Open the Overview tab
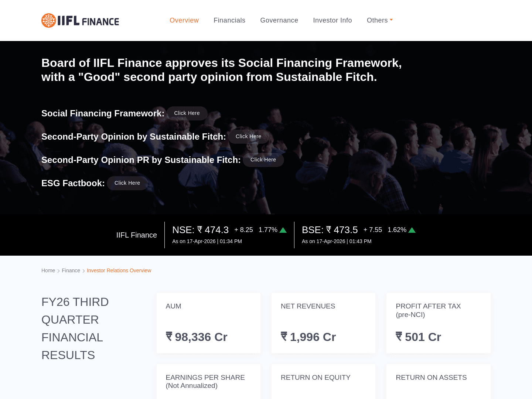This screenshot has height=399, width=532. [x=184, y=20]
